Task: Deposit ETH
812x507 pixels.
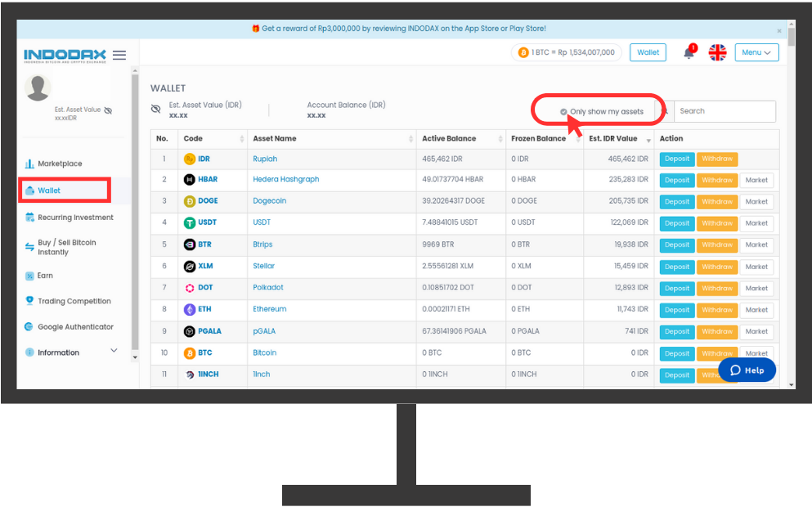Action: pyautogui.click(x=677, y=310)
